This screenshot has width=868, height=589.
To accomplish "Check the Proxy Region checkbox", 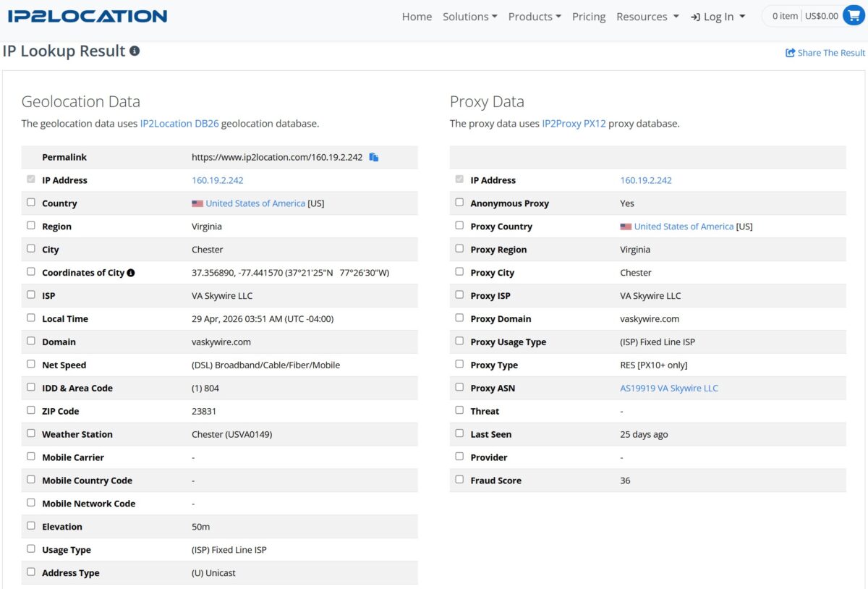I will [459, 249].
